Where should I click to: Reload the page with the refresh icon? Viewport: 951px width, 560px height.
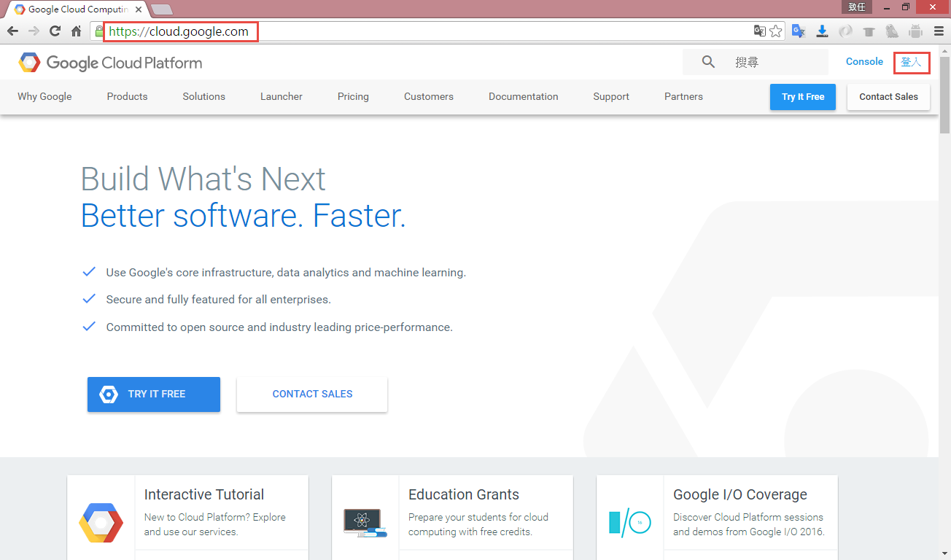point(55,31)
